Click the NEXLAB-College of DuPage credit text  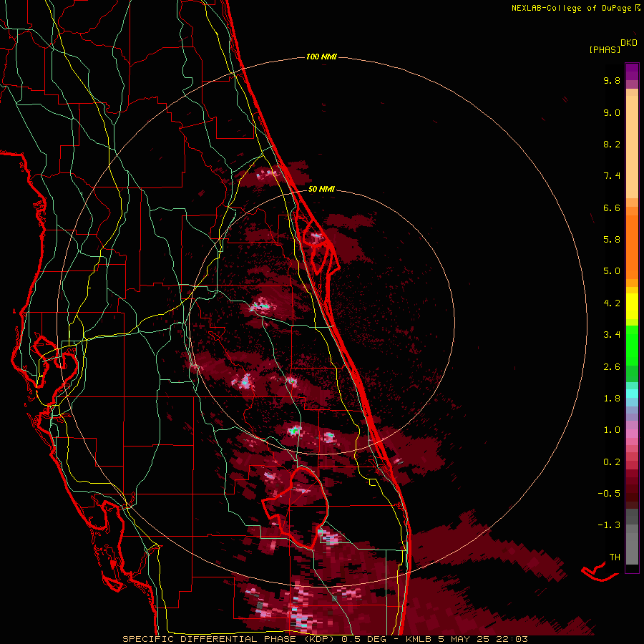click(x=575, y=8)
